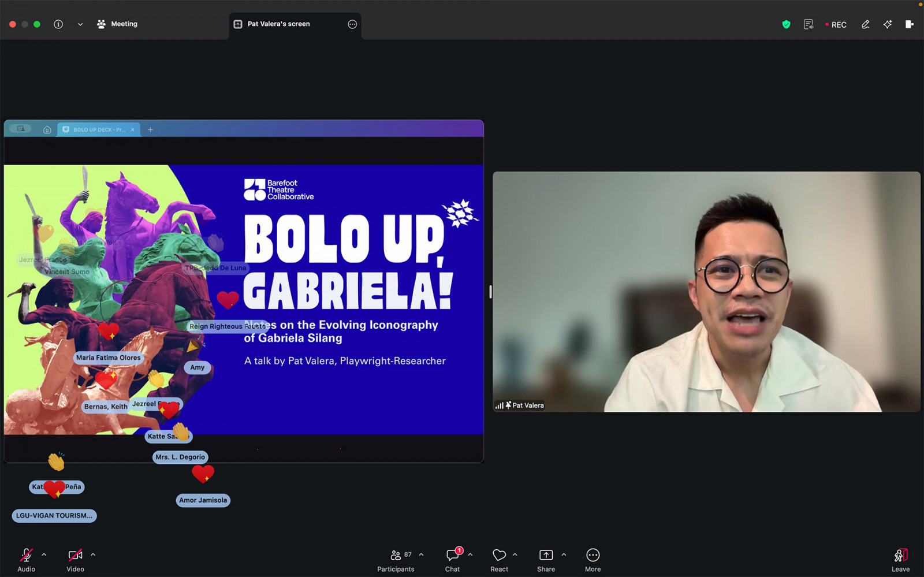The image size is (924, 577).
Task: Leave the meeting
Action: (900, 560)
